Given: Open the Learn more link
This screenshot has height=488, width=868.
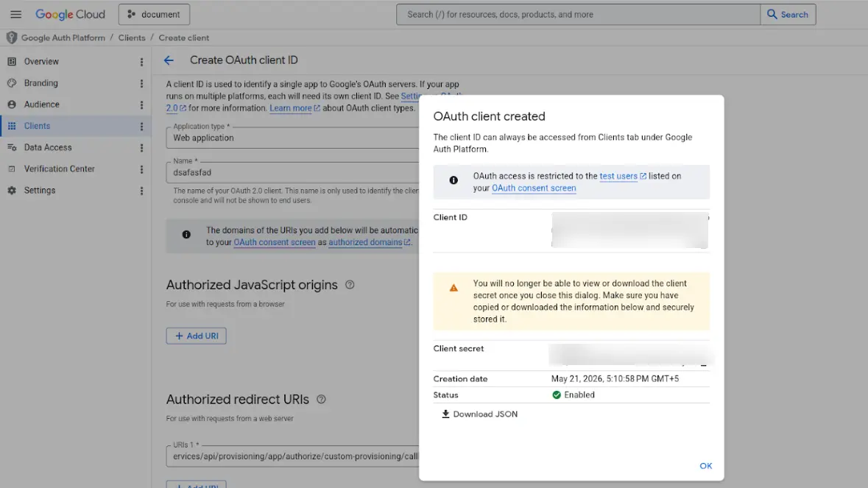Looking at the screenshot, I should coord(294,108).
